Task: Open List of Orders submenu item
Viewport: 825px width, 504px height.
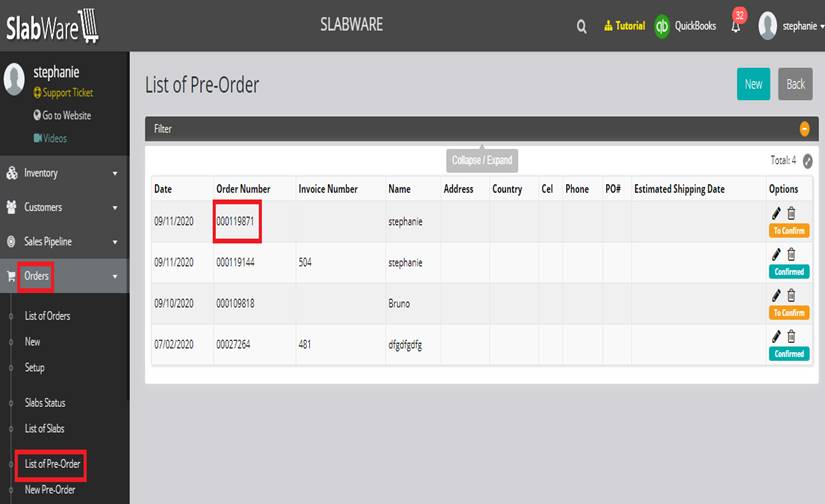Action: point(47,316)
